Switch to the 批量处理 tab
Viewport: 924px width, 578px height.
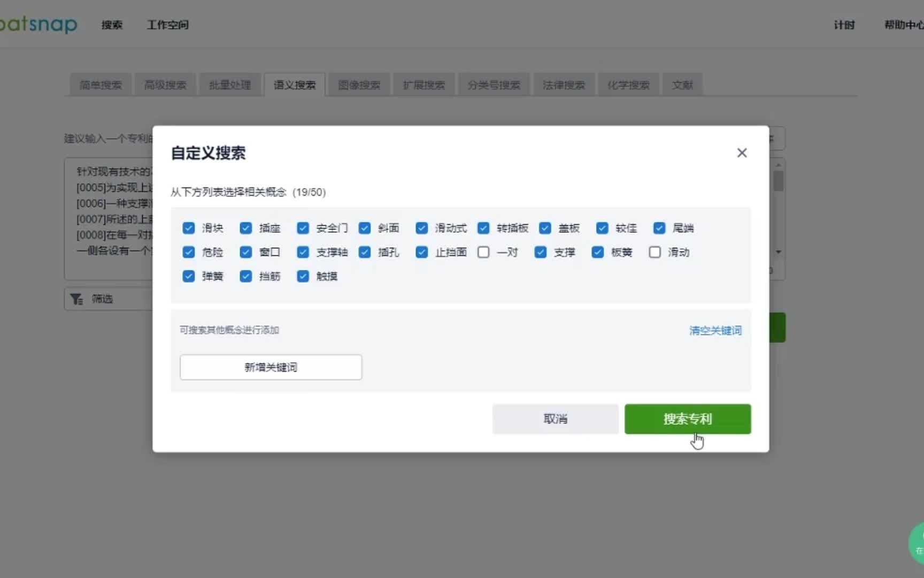point(230,85)
